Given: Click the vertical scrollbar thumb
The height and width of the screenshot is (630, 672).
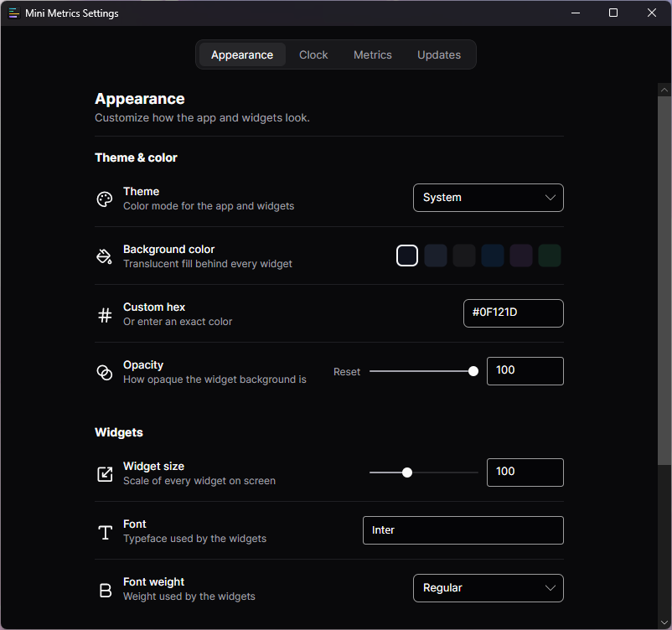Looking at the screenshot, I should pos(664,281).
